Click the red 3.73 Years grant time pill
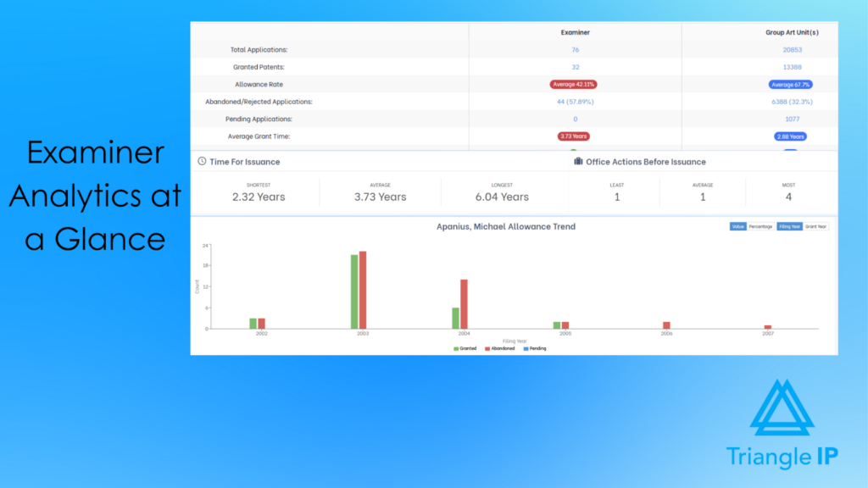This screenshot has width=868, height=488. pyautogui.click(x=575, y=136)
